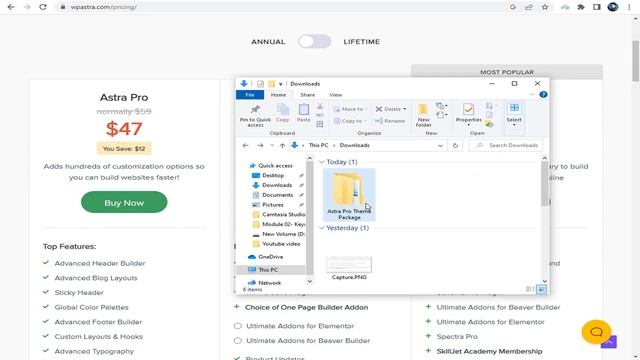Click the Paste icon in the ribbon
Image resolution: width=640 pixels, height=360 pixels.
304,113
